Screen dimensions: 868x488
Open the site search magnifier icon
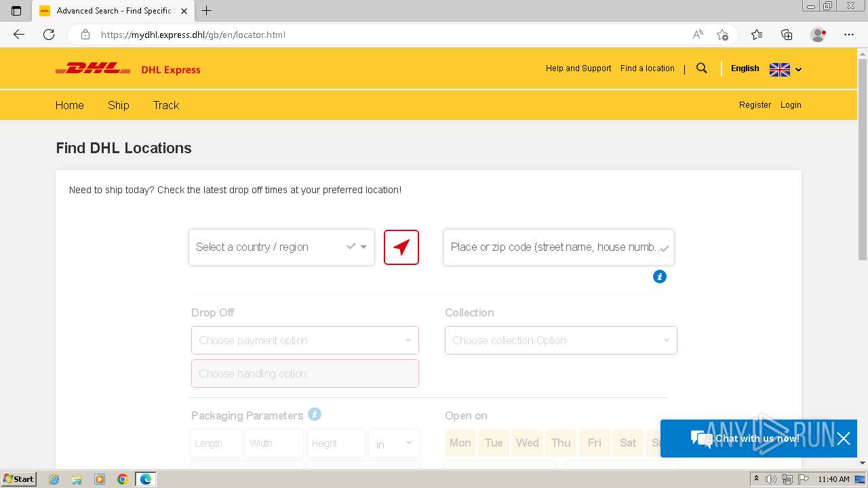pos(702,68)
